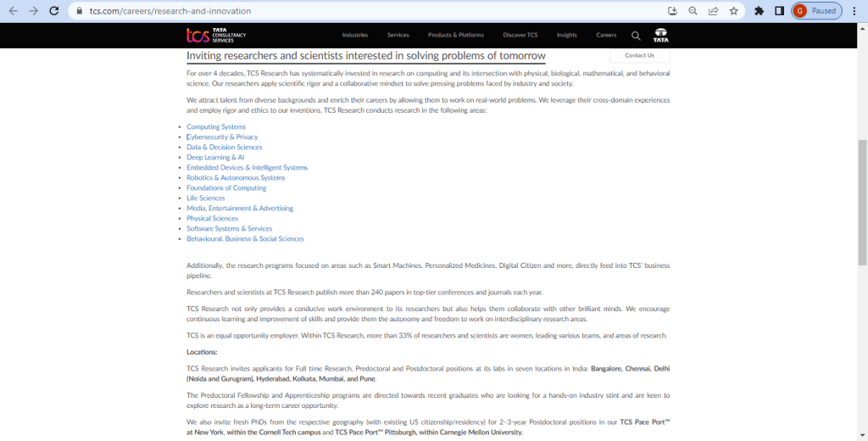Viewport: 868px width, 441px height.
Task: Click the Contact Us button
Action: 639,55
